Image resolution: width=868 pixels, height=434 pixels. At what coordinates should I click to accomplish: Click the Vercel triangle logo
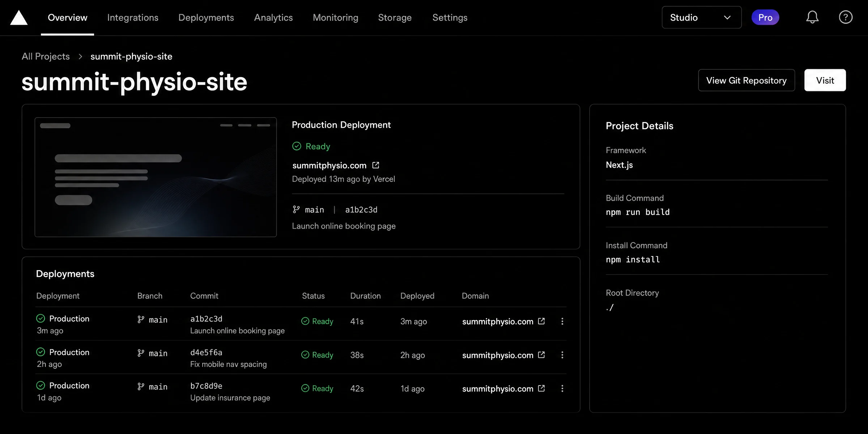[19, 17]
